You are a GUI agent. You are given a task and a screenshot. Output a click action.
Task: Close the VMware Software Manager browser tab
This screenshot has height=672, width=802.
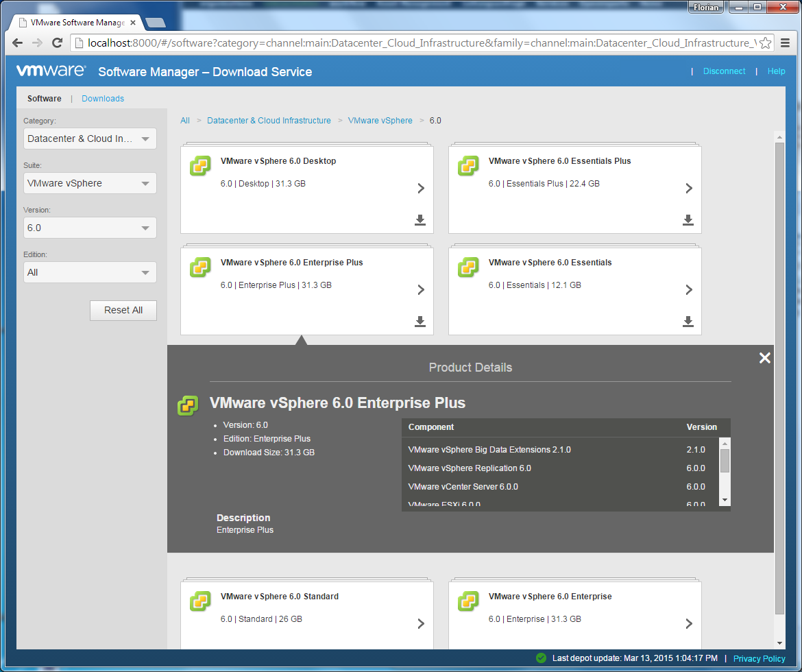point(133,23)
